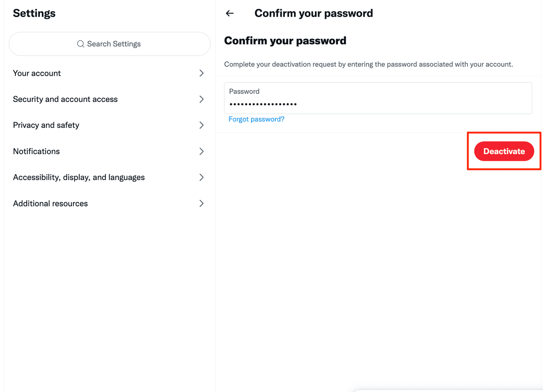Select Additional resources
This screenshot has width=543, height=392.
click(51, 204)
